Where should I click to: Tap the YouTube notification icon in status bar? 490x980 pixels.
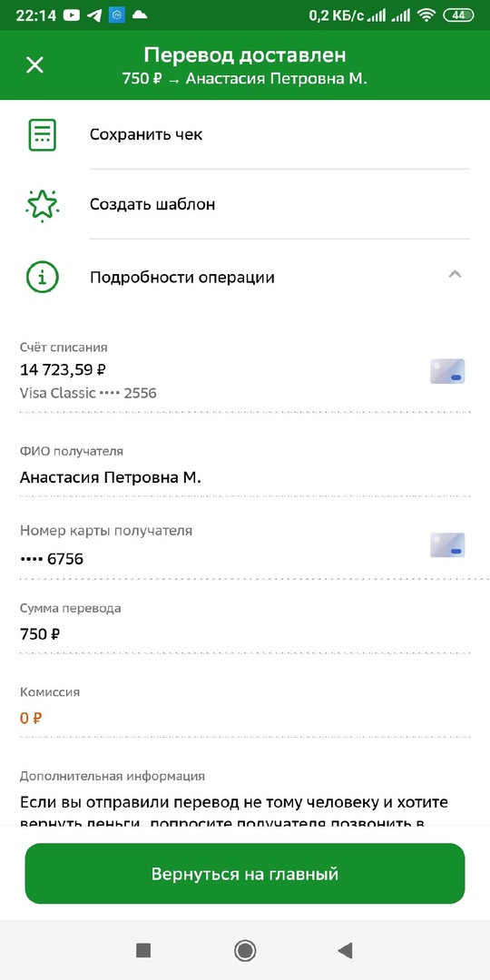72,15
